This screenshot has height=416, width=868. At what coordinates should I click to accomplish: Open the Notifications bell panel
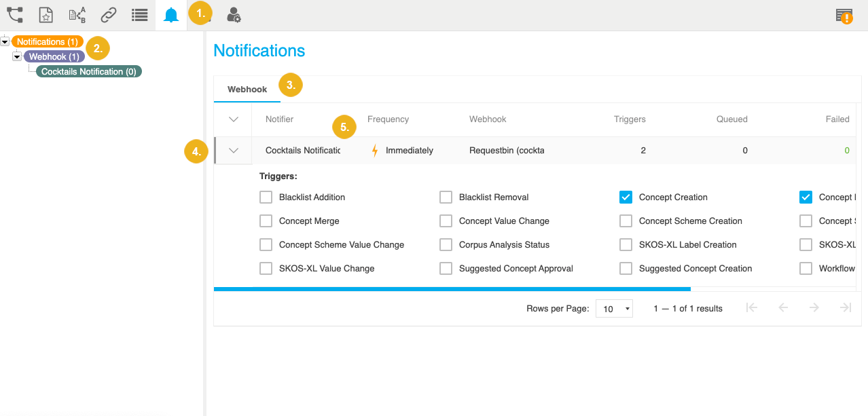(x=170, y=14)
